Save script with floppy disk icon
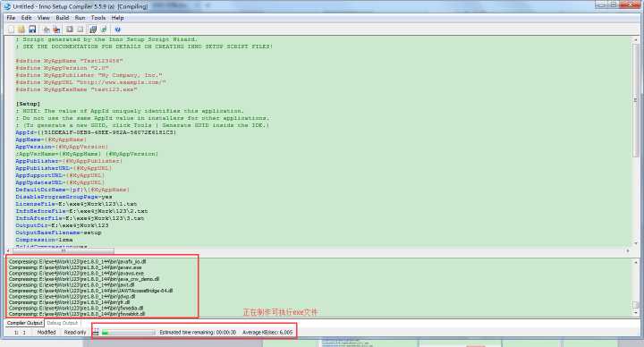 32,30
